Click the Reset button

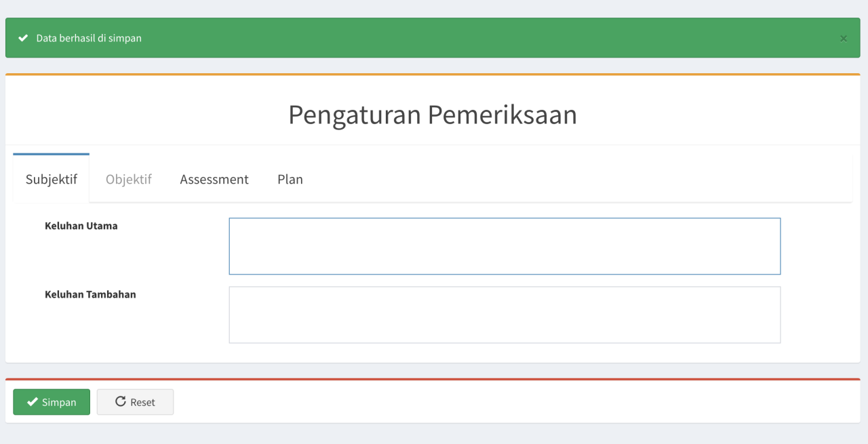[x=135, y=402]
